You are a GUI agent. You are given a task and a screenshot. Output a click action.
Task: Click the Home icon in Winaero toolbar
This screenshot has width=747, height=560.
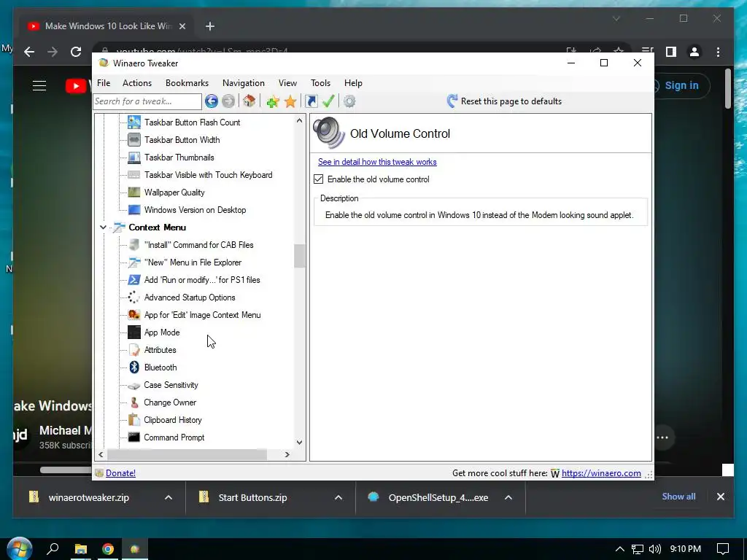click(x=249, y=101)
